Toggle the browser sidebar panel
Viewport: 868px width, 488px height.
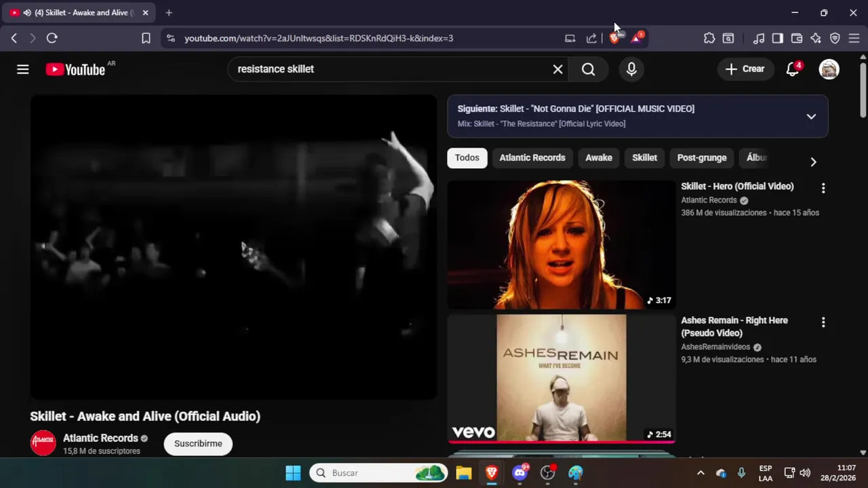[x=778, y=38]
